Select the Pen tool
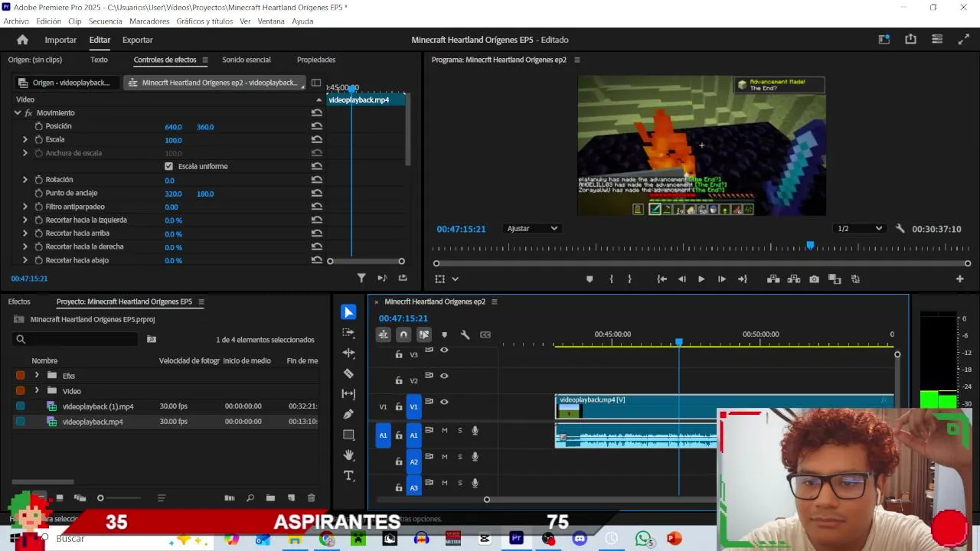This screenshot has height=551, width=980. pos(348,414)
